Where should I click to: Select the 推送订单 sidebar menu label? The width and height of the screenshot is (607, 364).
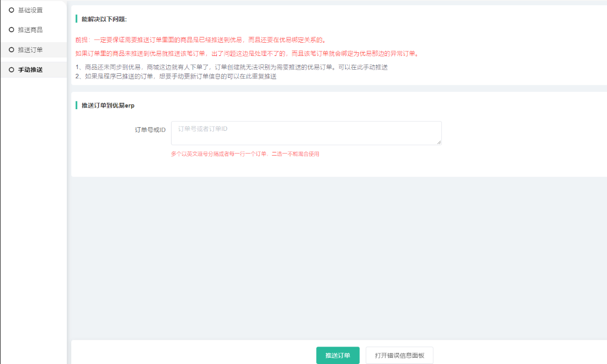[30, 50]
